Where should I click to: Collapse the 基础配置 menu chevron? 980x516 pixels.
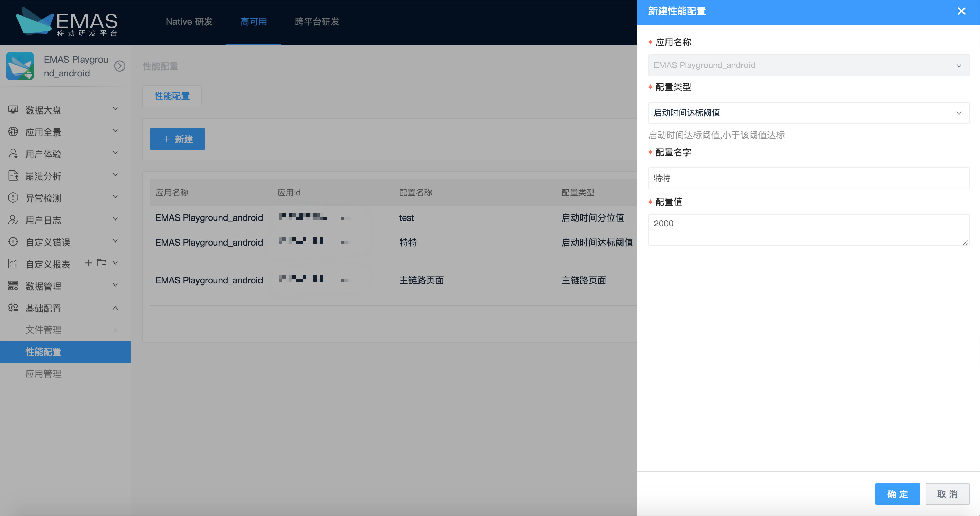tap(115, 308)
